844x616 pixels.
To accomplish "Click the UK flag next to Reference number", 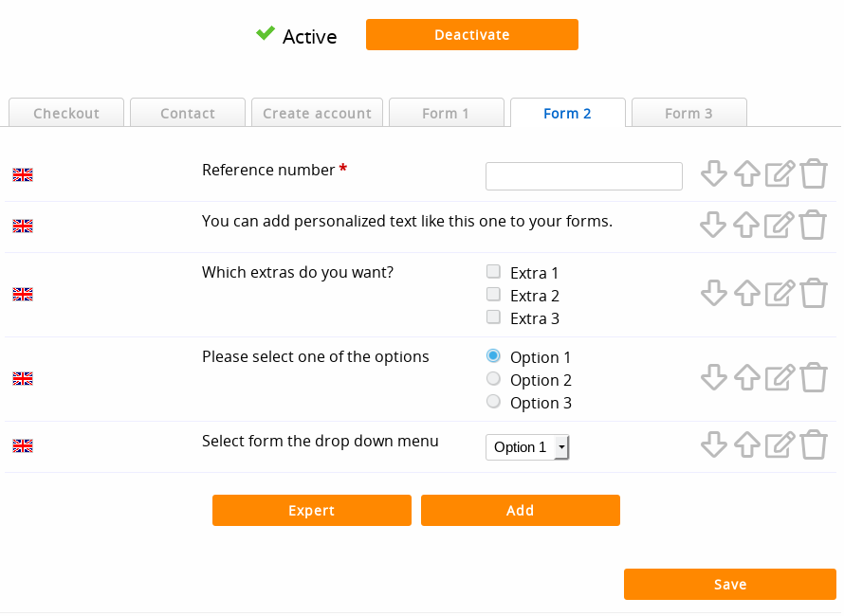I will coord(22,174).
